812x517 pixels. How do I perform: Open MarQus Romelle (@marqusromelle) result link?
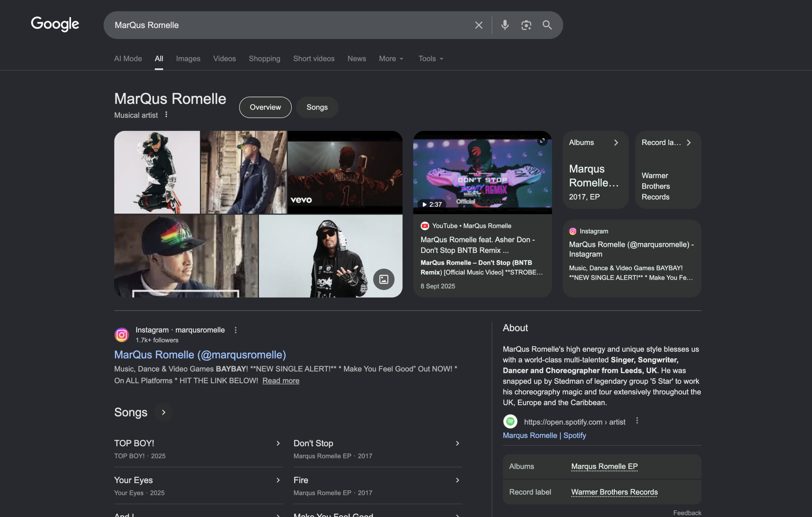pos(200,355)
